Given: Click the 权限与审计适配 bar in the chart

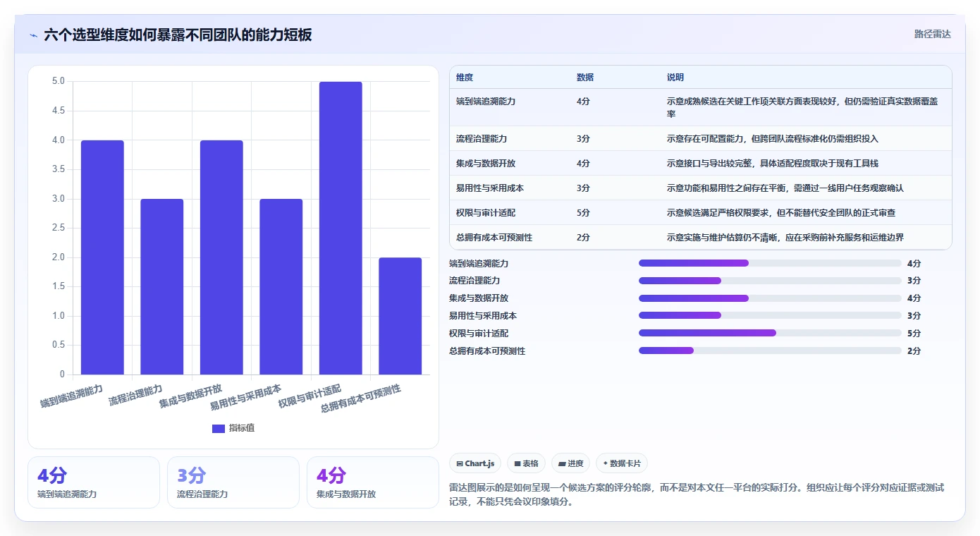Looking at the screenshot, I should [x=341, y=228].
